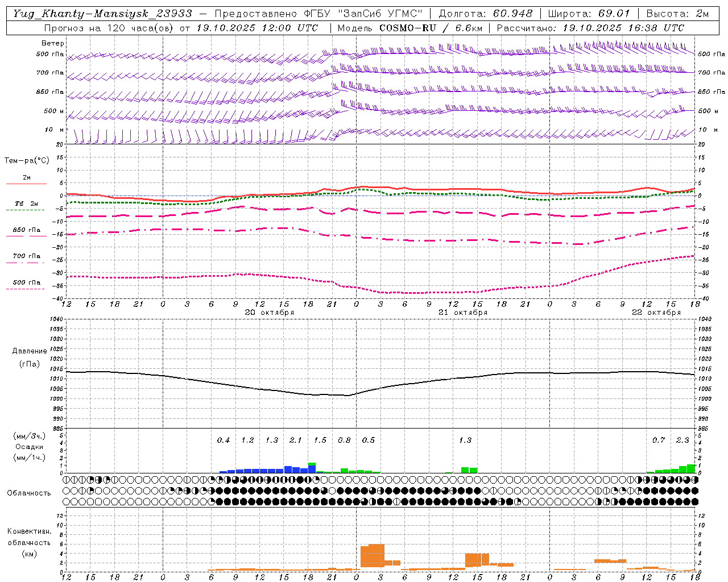
Task: Click the Осадки precipitation panel label
Action: tap(30, 447)
